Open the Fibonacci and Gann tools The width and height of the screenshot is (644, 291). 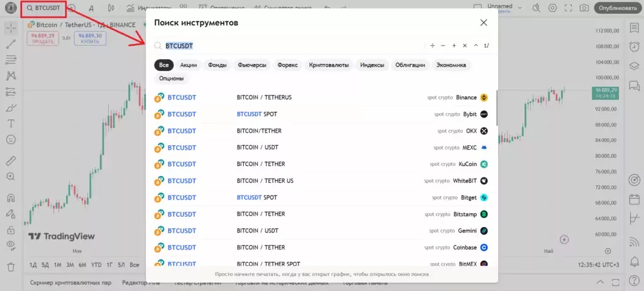11,60
